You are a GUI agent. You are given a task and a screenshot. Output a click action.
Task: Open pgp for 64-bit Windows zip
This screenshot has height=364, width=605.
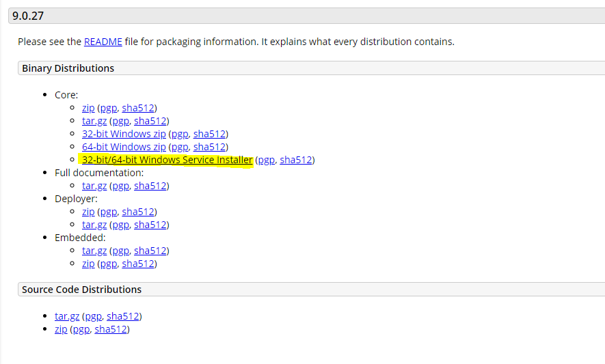pos(180,148)
